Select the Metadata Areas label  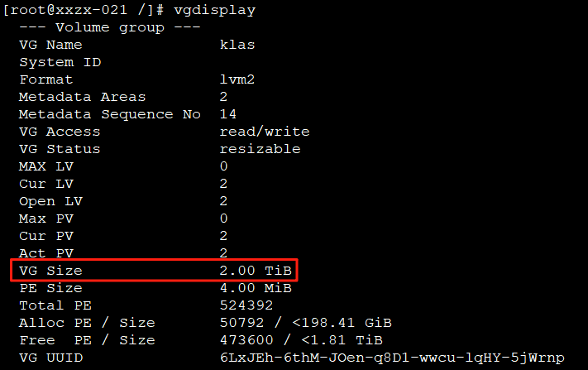click(x=82, y=97)
